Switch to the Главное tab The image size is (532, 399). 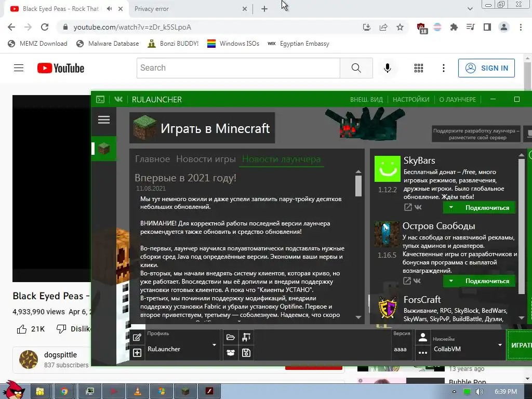click(152, 159)
